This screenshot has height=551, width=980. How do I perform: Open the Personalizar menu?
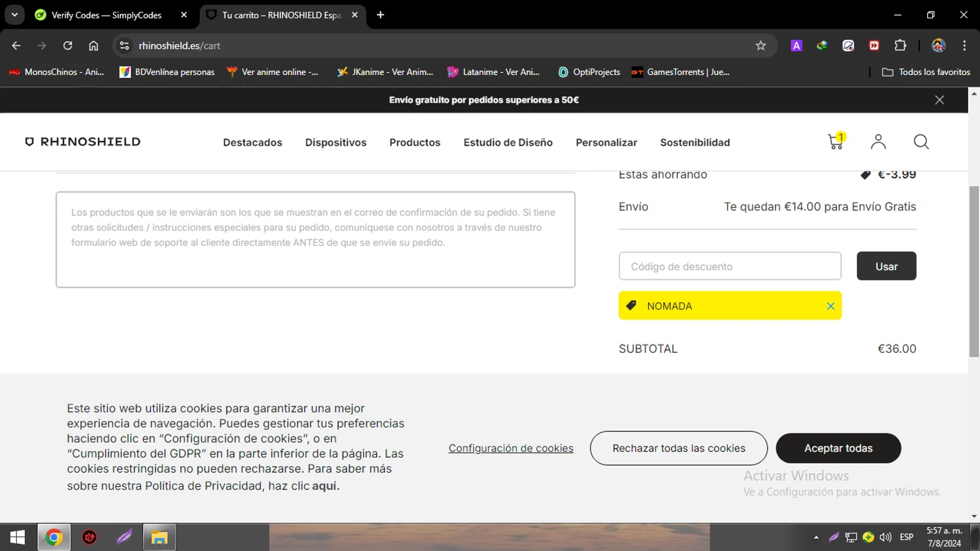(x=606, y=142)
